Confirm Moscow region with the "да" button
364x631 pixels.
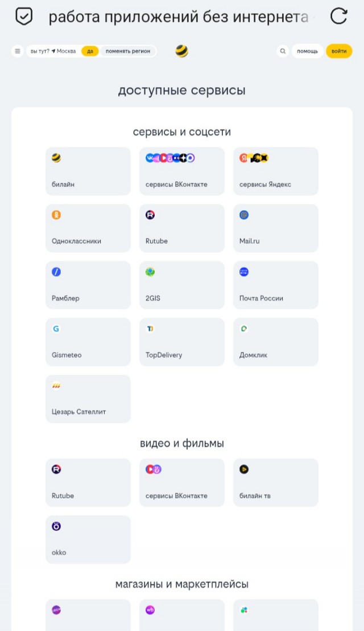click(90, 51)
